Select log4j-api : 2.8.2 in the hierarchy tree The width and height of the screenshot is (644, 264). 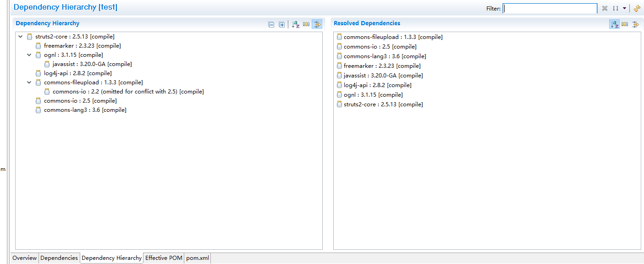(x=78, y=73)
